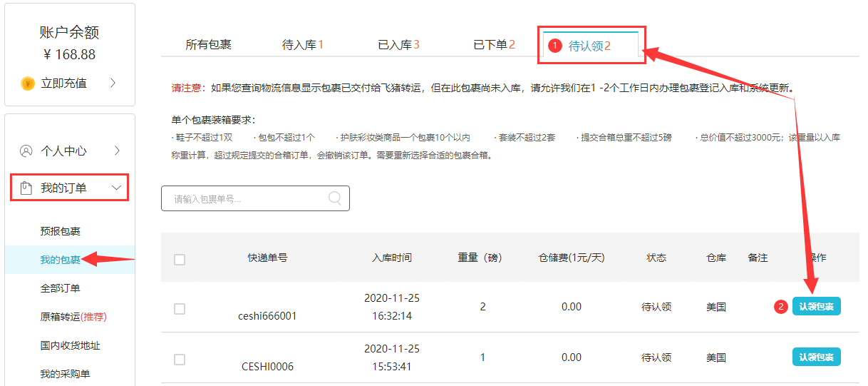
Task: Click the search magnifier icon
Action: coord(335,198)
